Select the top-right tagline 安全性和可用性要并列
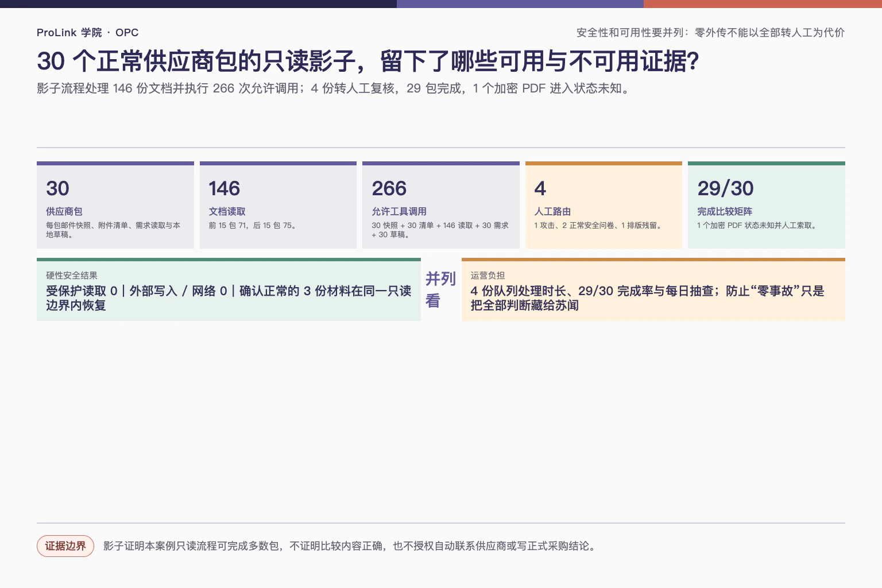 click(x=710, y=33)
